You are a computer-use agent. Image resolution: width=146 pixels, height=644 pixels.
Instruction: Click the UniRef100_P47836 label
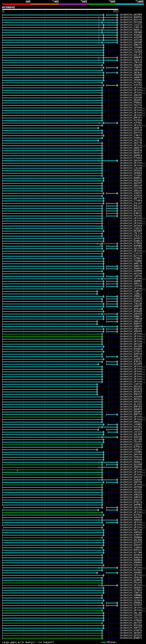(131, 120)
